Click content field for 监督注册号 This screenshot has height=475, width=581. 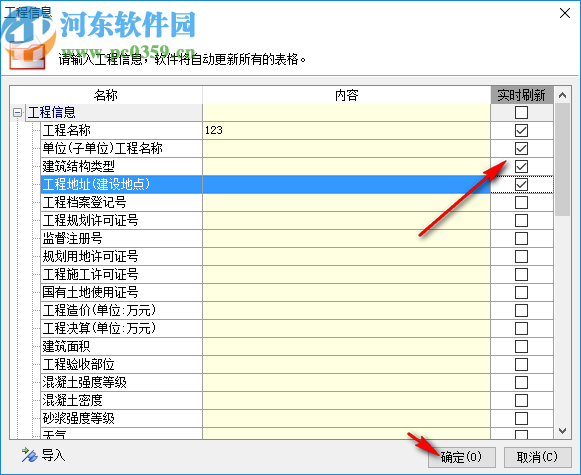pyautogui.click(x=346, y=238)
